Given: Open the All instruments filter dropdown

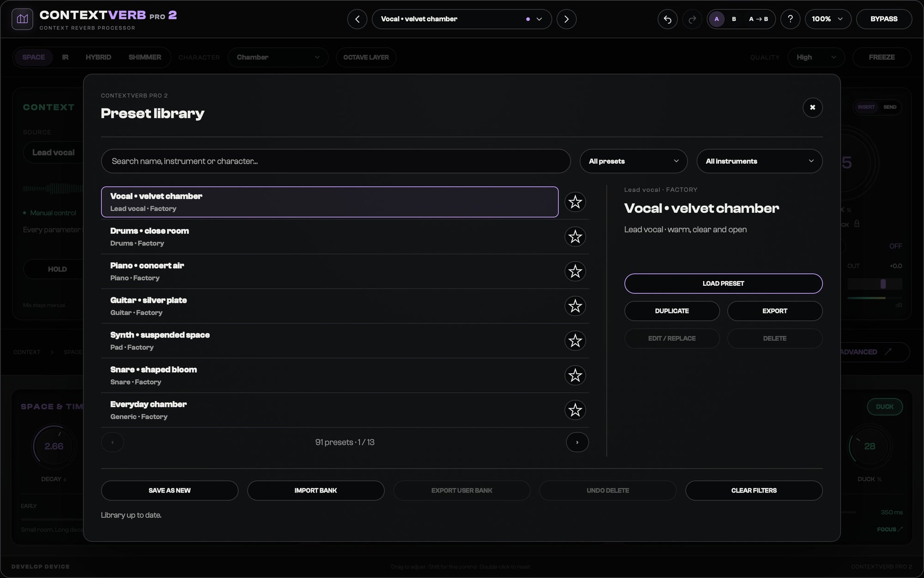Looking at the screenshot, I should pos(760,161).
